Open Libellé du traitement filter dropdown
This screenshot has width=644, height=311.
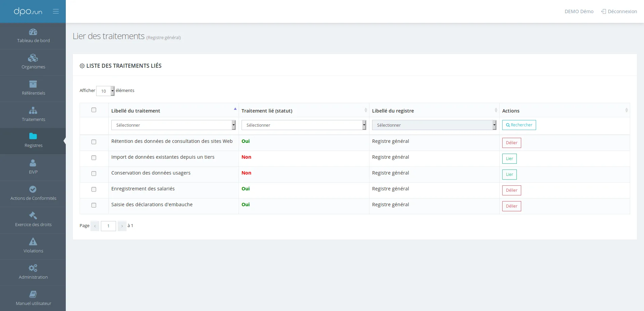click(x=173, y=125)
